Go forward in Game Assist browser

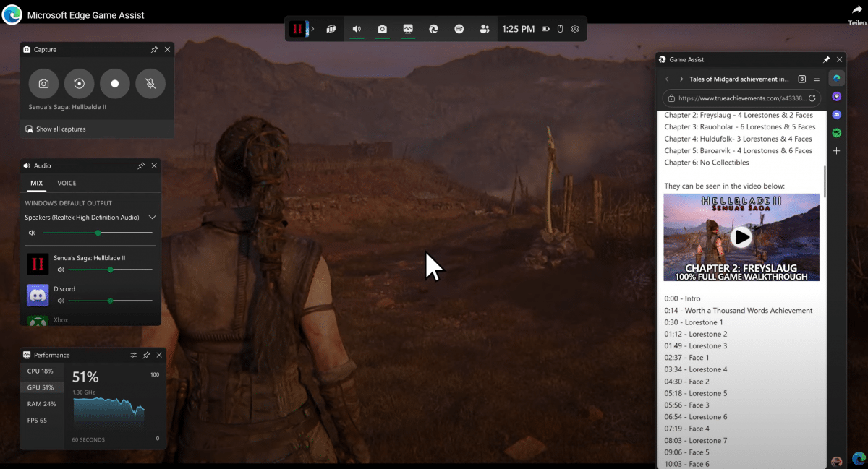[x=681, y=79]
